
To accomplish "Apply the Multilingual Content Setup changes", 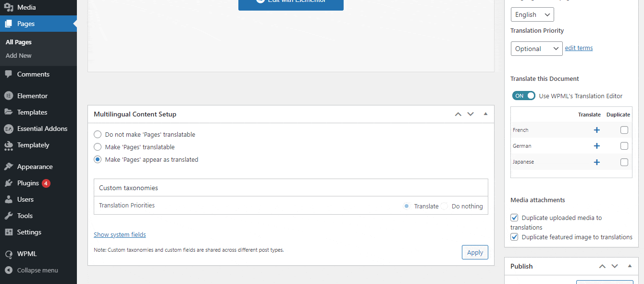I will click(x=475, y=252).
